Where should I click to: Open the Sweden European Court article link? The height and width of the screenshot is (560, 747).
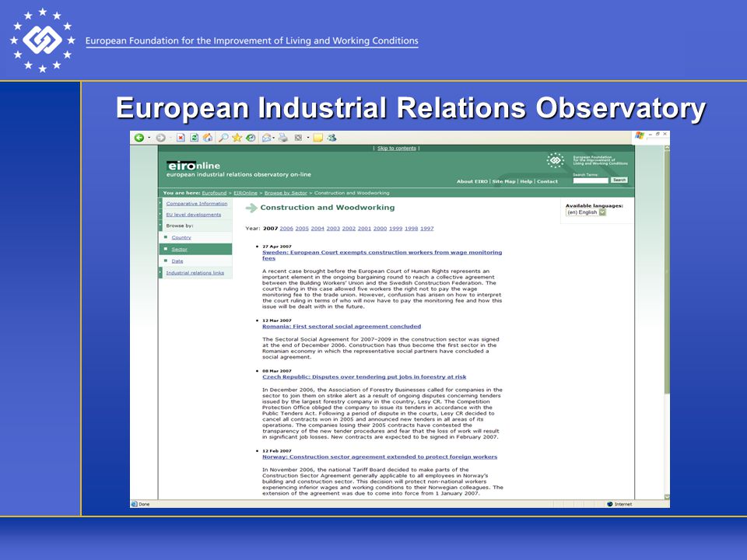click(382, 255)
